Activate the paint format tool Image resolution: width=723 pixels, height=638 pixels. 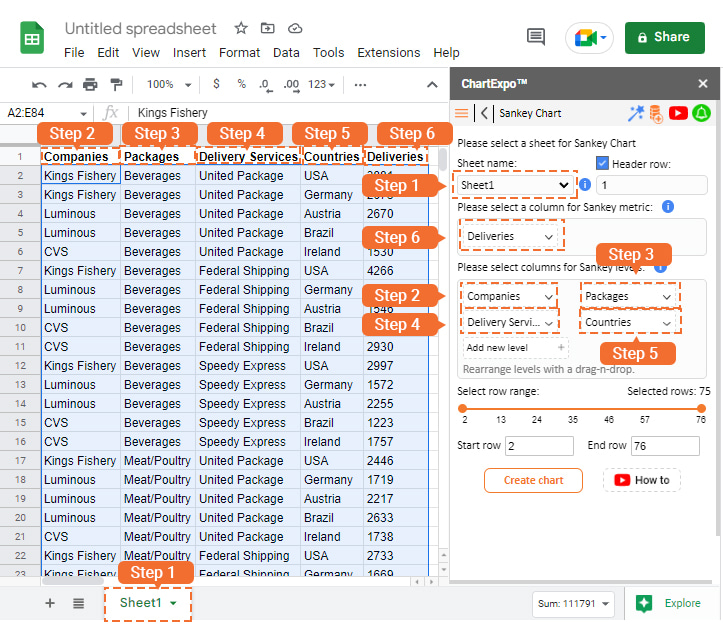click(x=116, y=85)
